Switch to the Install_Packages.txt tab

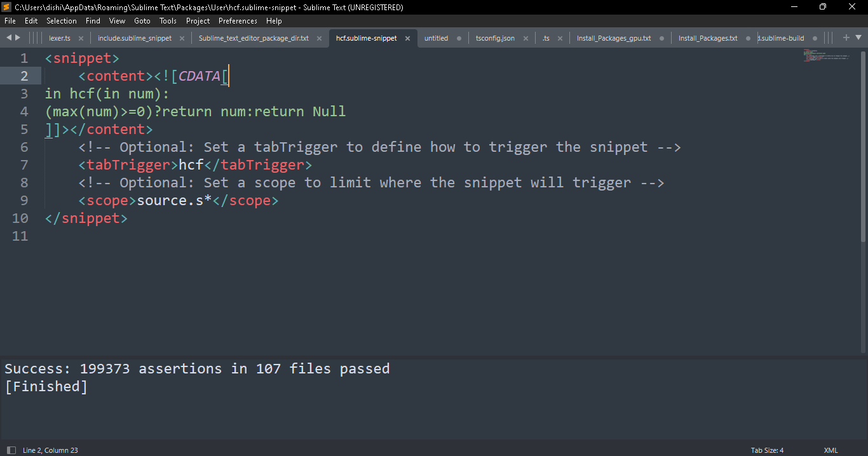[708, 38]
